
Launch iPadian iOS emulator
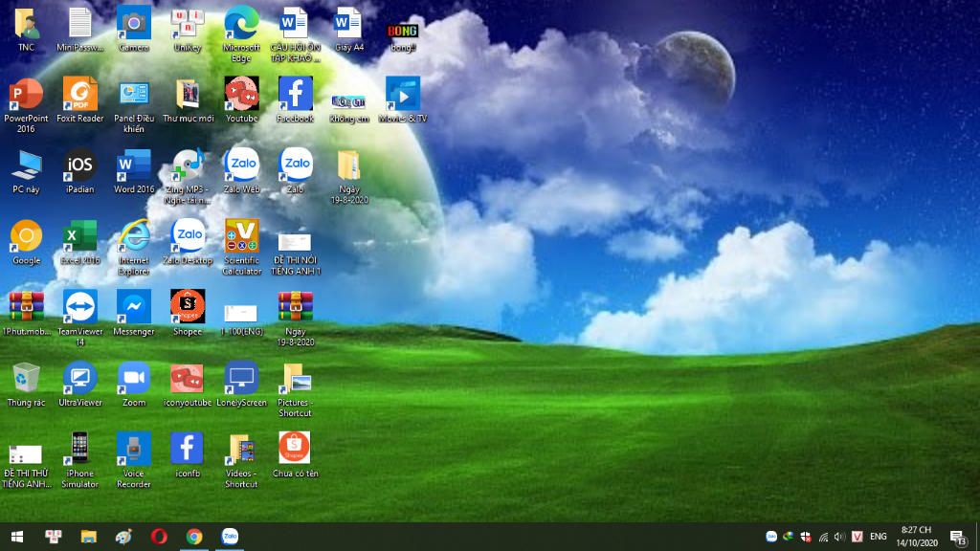(80, 165)
